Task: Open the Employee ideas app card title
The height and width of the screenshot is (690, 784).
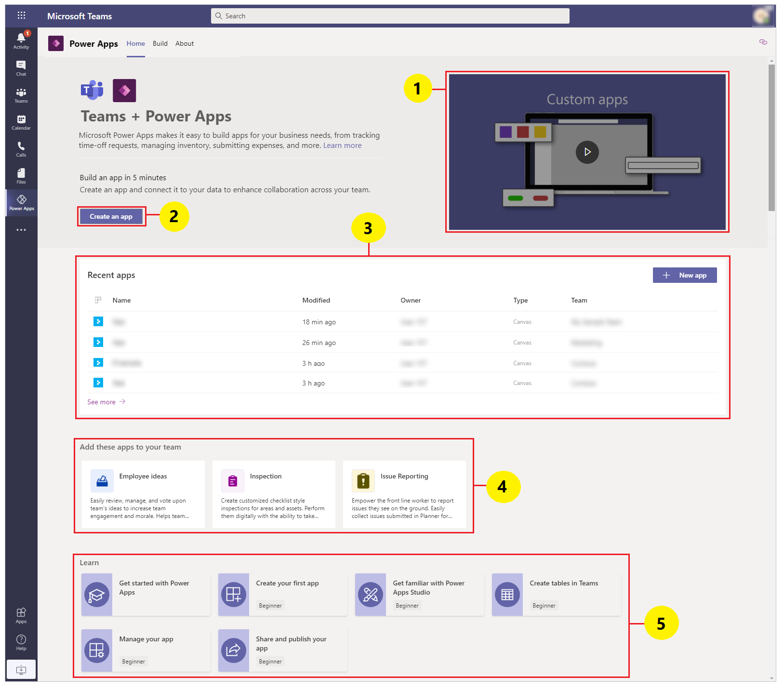Action: click(x=143, y=476)
